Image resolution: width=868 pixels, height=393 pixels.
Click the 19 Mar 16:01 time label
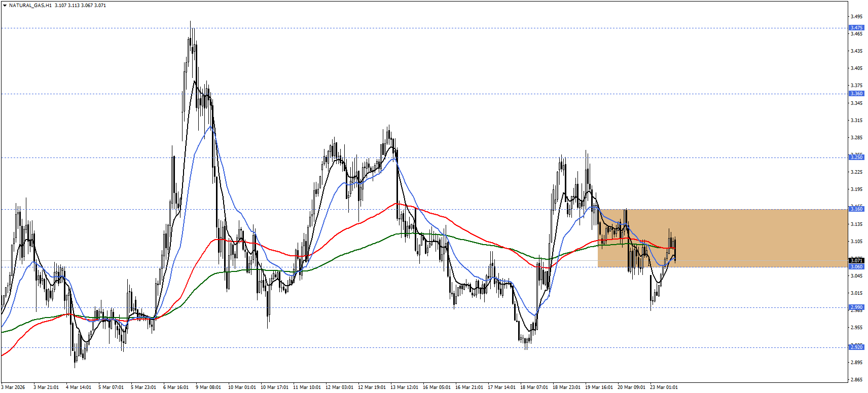click(x=599, y=387)
